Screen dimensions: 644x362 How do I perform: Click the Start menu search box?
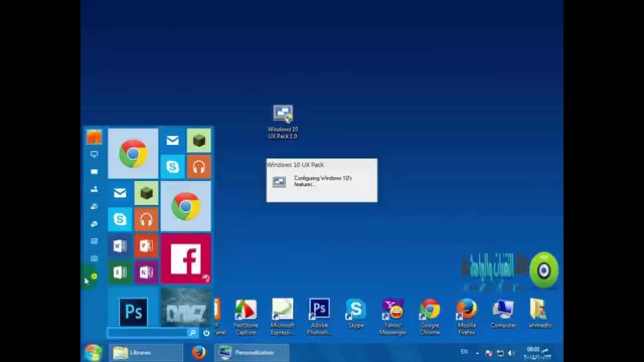tap(147, 333)
